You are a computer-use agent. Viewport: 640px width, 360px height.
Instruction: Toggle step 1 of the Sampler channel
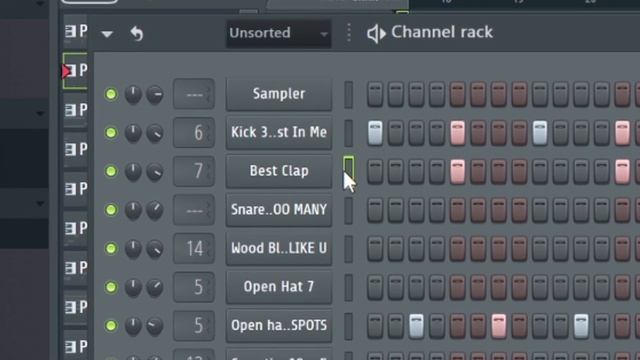pos(375,94)
